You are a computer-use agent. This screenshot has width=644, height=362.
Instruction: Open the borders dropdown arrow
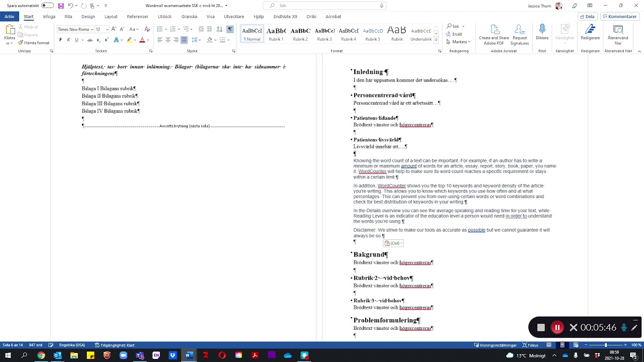point(228,40)
